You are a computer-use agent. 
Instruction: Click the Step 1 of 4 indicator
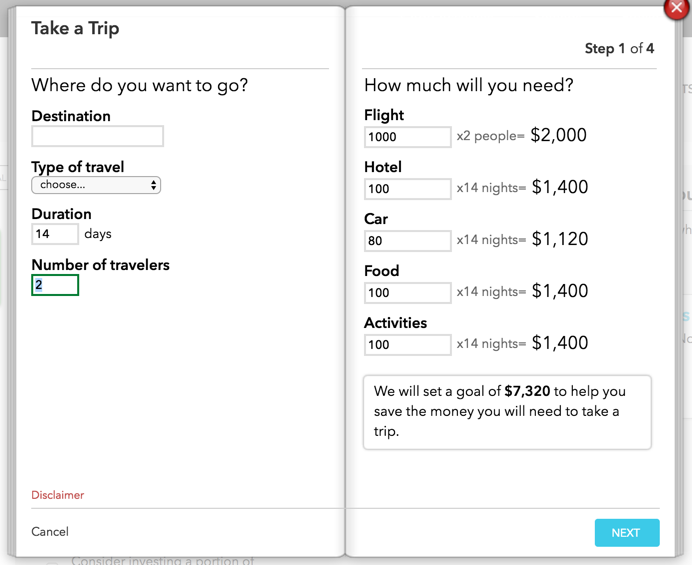coord(619,49)
